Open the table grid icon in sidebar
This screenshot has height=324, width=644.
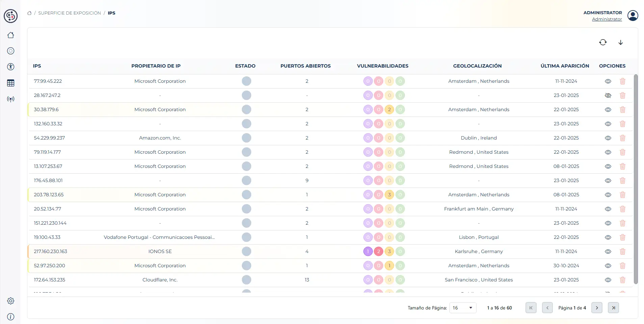[x=11, y=83]
